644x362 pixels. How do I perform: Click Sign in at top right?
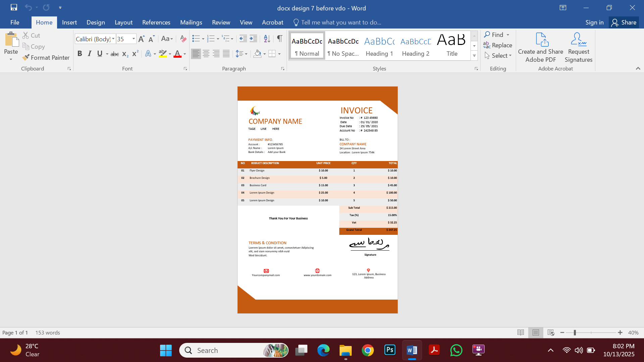pyautogui.click(x=594, y=22)
